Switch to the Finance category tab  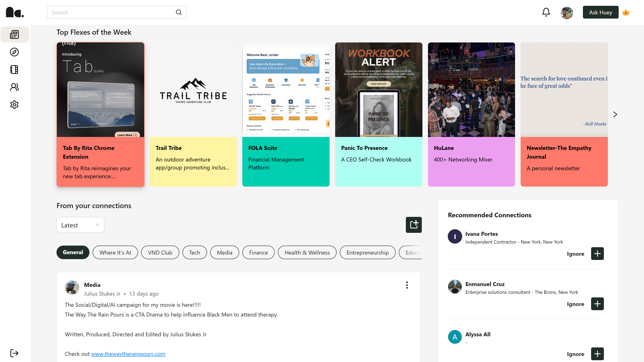click(x=258, y=252)
